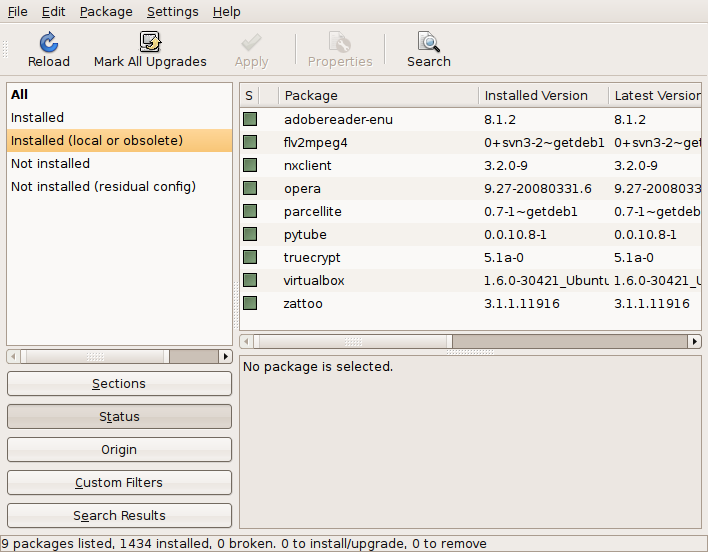Viewport: 708px width, 552px height.
Task: Click right arrow of filter list scrollbar
Action: (225, 357)
